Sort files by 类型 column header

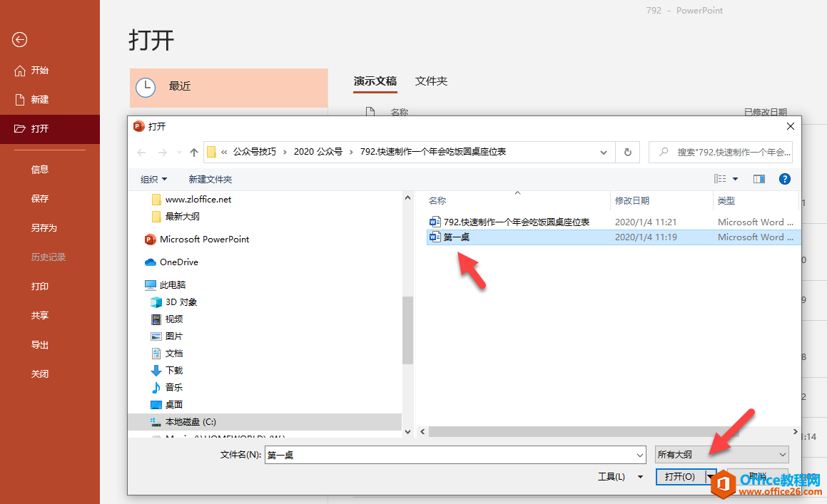726,201
